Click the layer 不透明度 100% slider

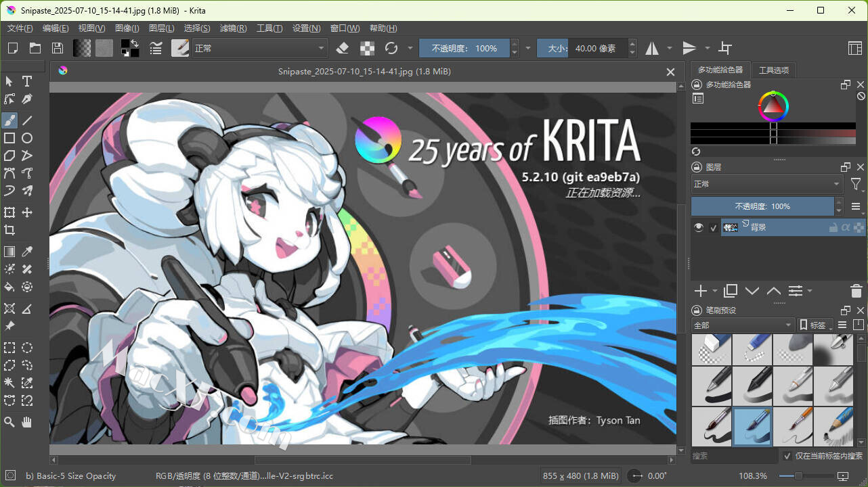[762, 206]
